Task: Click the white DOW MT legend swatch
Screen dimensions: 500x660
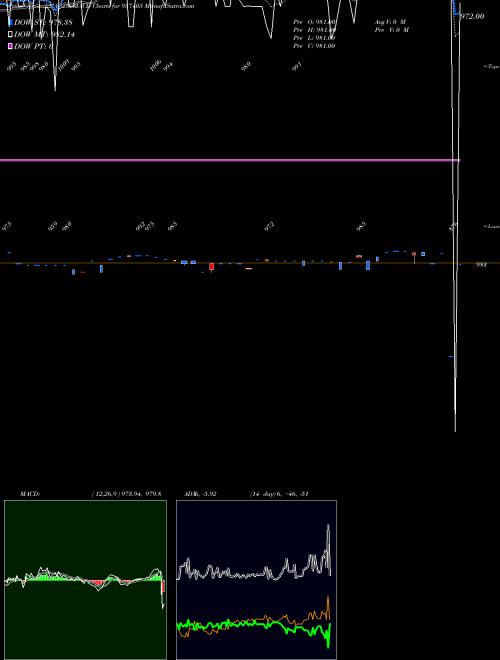Action: 10,35
